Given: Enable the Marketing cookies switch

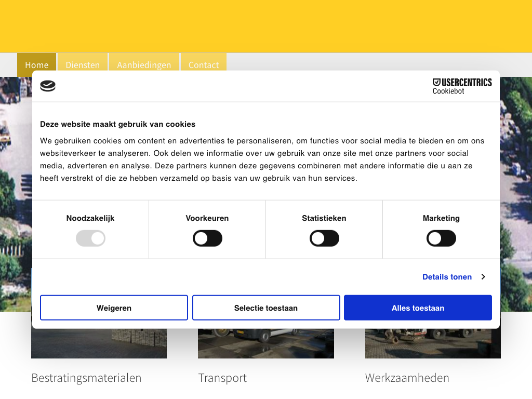Looking at the screenshot, I should (441, 239).
